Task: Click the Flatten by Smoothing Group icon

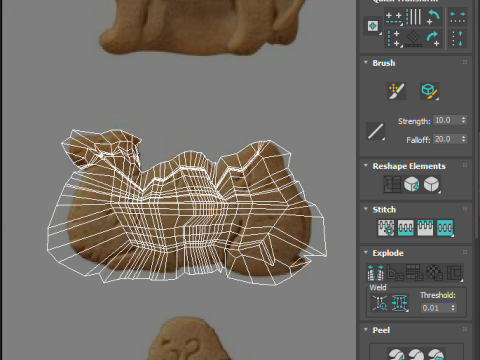Action: tap(415, 273)
